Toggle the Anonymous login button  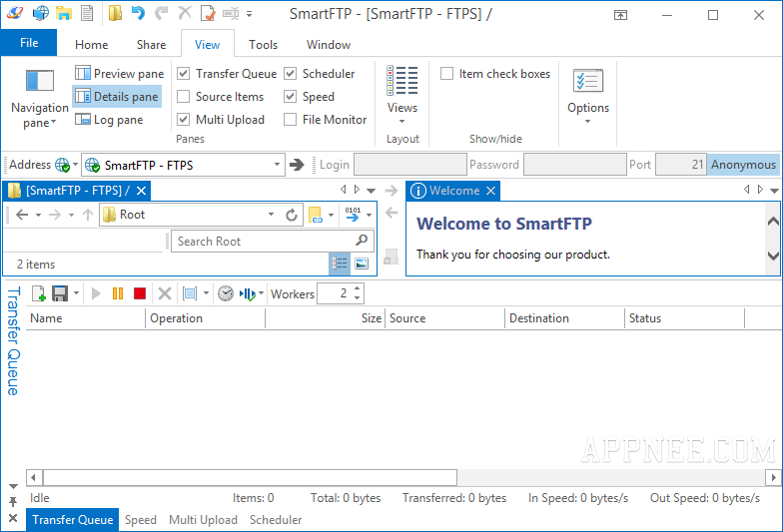pyautogui.click(x=743, y=165)
